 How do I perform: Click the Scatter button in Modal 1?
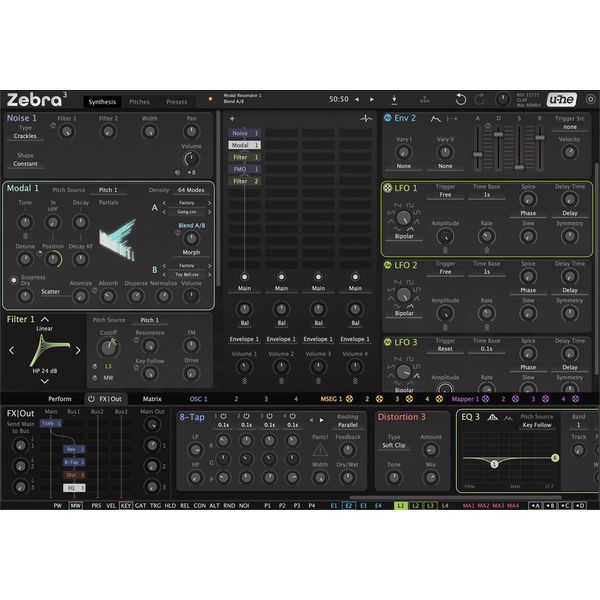[x=51, y=292]
